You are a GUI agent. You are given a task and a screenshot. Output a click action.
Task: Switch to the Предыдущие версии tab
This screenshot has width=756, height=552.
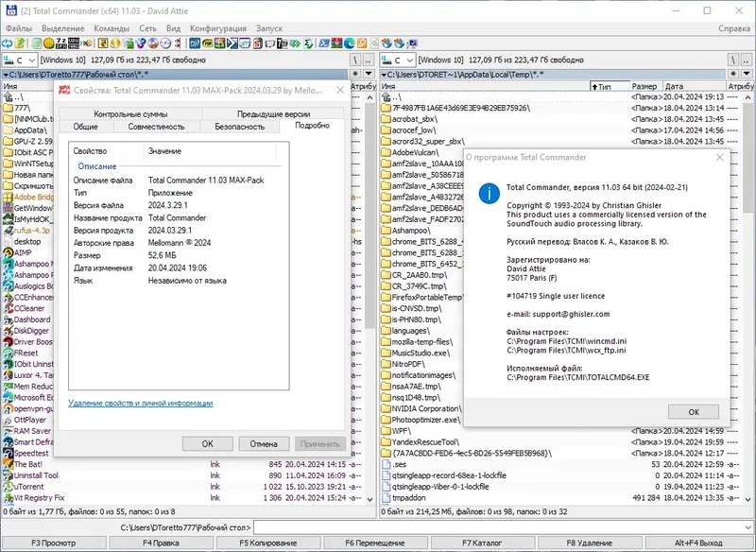point(273,114)
